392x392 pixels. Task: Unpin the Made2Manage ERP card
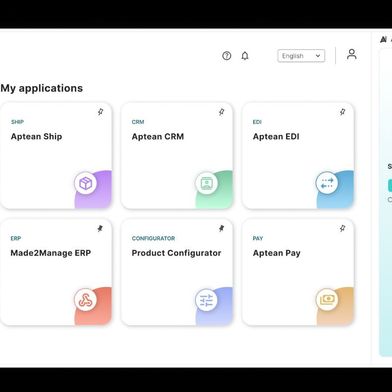tap(100, 228)
